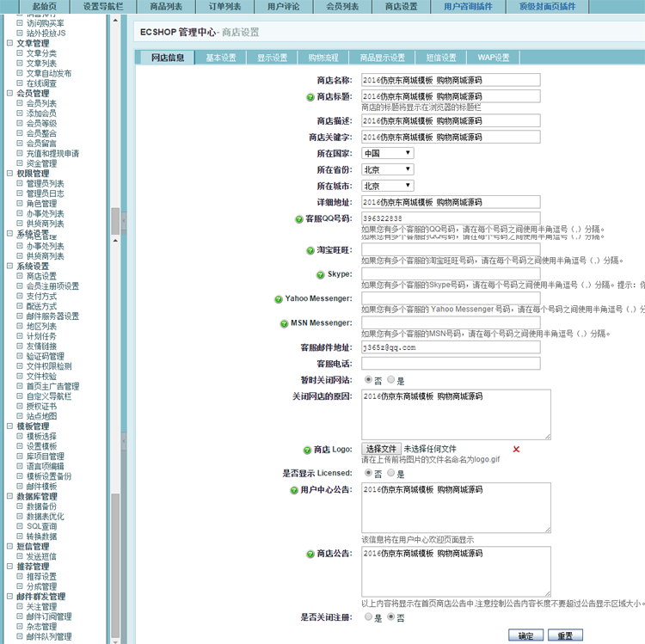Switch to the 商品显示设置 tab

[x=382, y=58]
